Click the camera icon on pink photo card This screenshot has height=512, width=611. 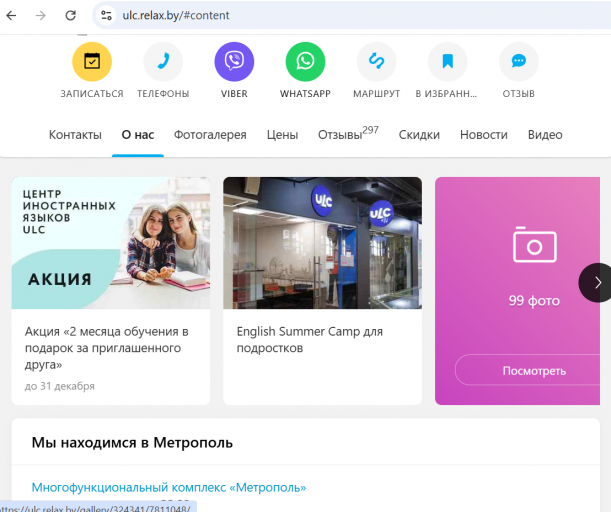[535, 244]
